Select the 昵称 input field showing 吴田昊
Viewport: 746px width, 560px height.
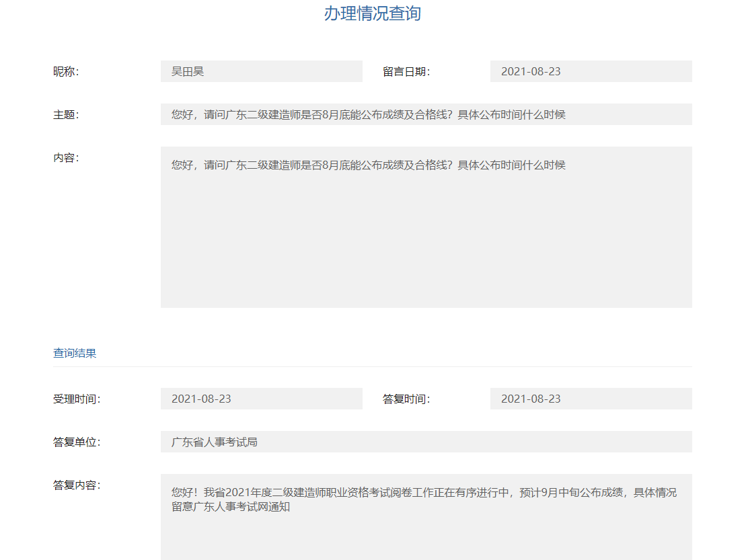point(261,71)
